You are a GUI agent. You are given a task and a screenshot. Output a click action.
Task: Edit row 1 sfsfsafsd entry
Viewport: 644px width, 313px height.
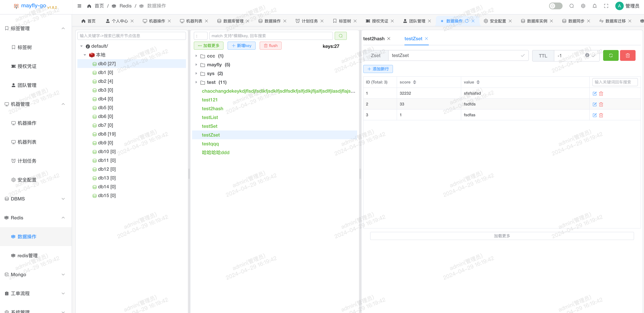point(595,93)
